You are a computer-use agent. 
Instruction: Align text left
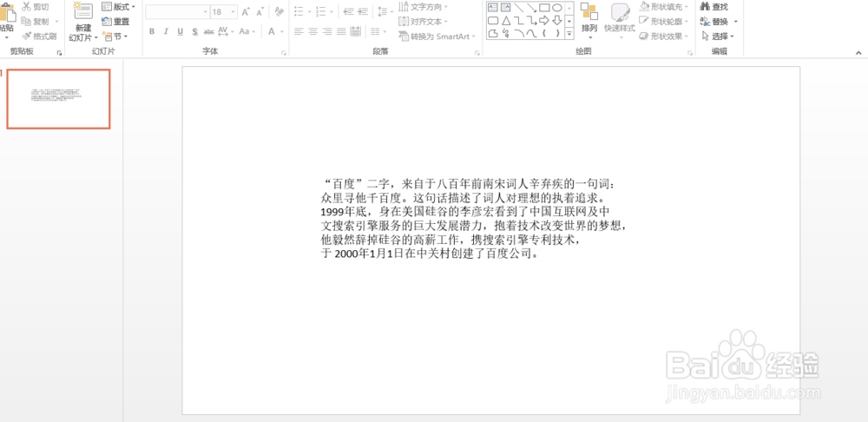click(299, 31)
